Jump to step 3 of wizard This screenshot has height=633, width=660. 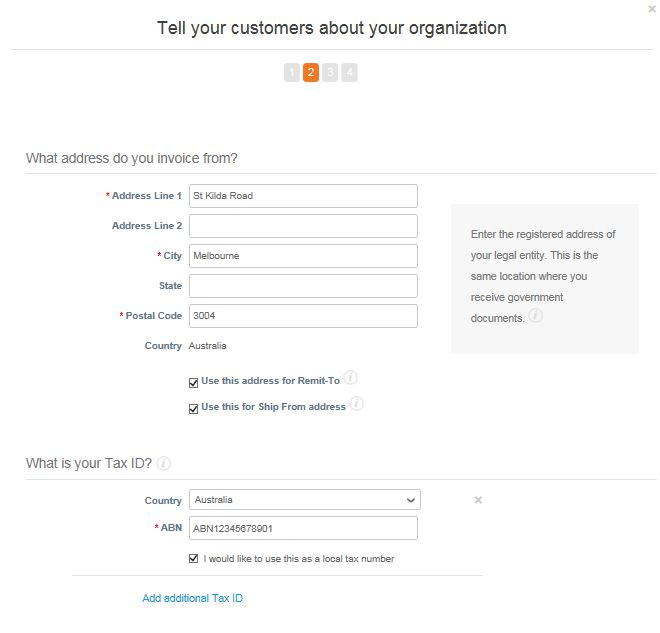pos(330,72)
